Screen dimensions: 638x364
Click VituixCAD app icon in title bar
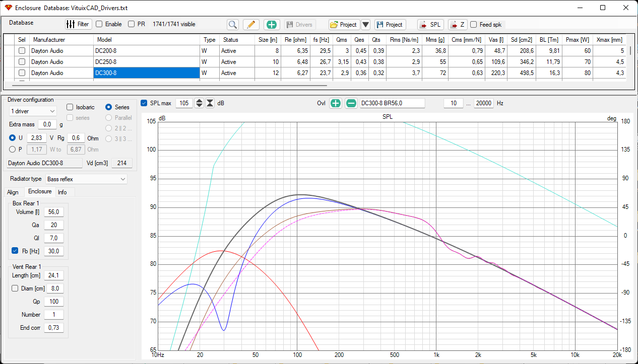(x=8, y=8)
